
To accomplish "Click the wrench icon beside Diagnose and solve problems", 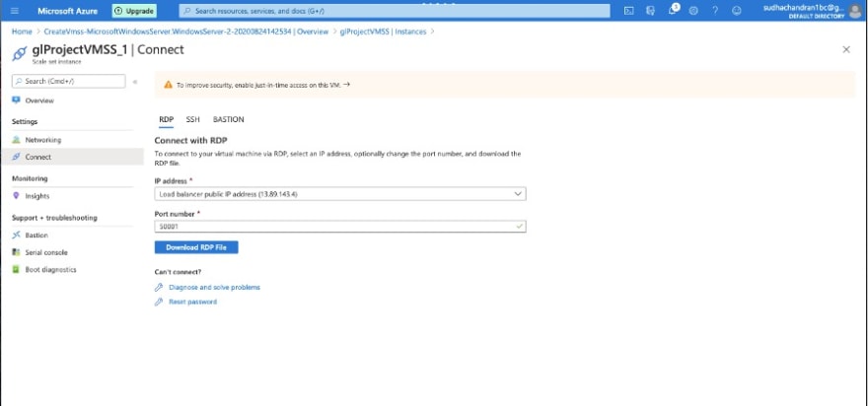I will pos(159,287).
